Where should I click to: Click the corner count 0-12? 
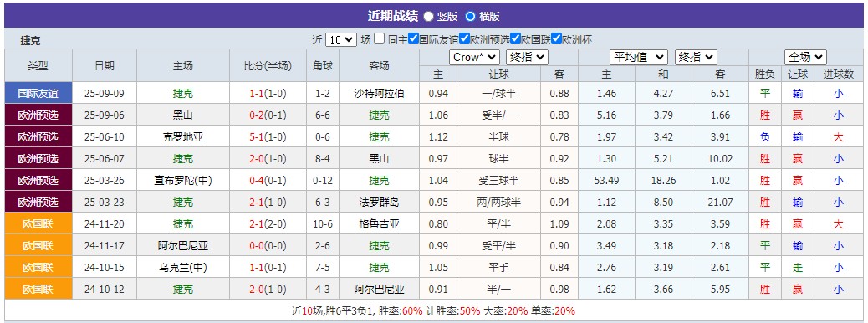[323, 181]
